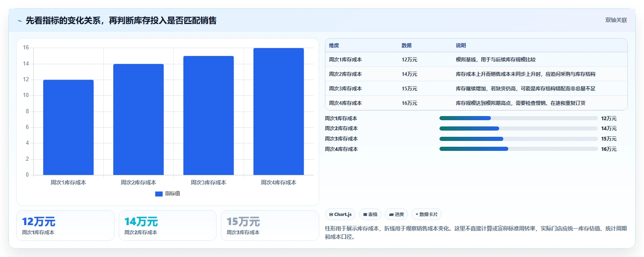Click the 12万元 value beside the progress bars

609,119
